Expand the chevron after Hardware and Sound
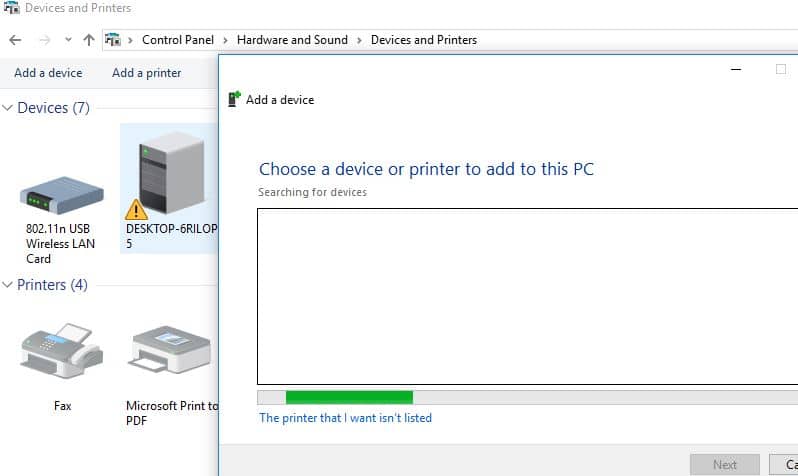Viewport: 798px width, 476px height. 360,40
